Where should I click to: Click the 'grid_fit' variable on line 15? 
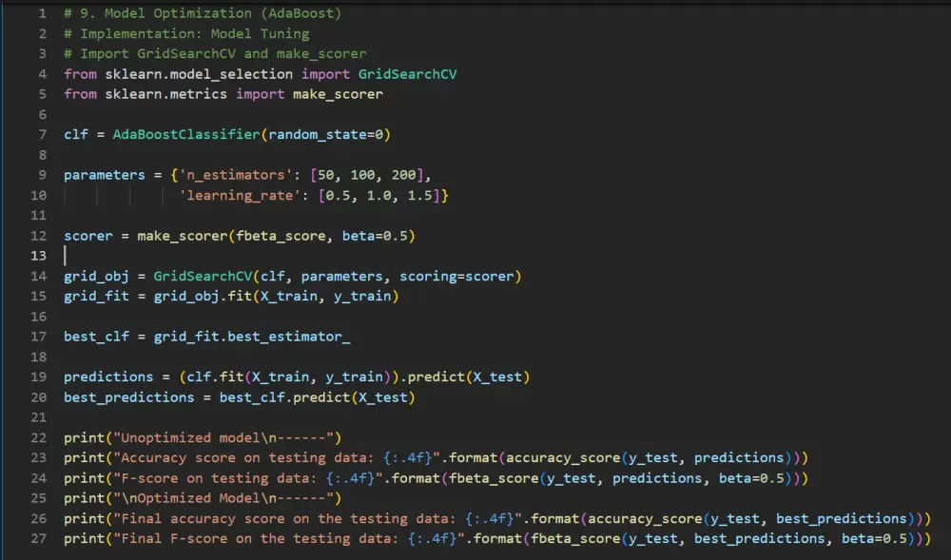pyautogui.click(x=96, y=297)
